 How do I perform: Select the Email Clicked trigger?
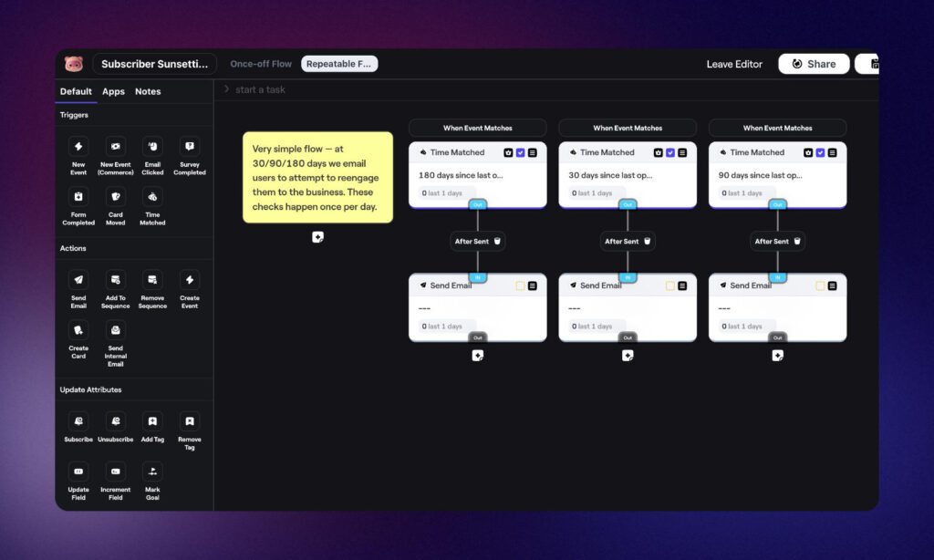152,153
